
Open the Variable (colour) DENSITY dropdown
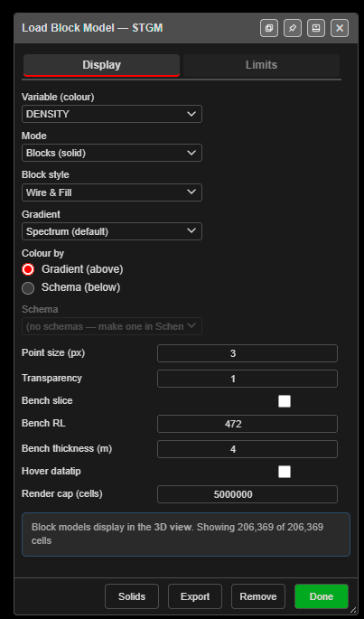coord(112,114)
